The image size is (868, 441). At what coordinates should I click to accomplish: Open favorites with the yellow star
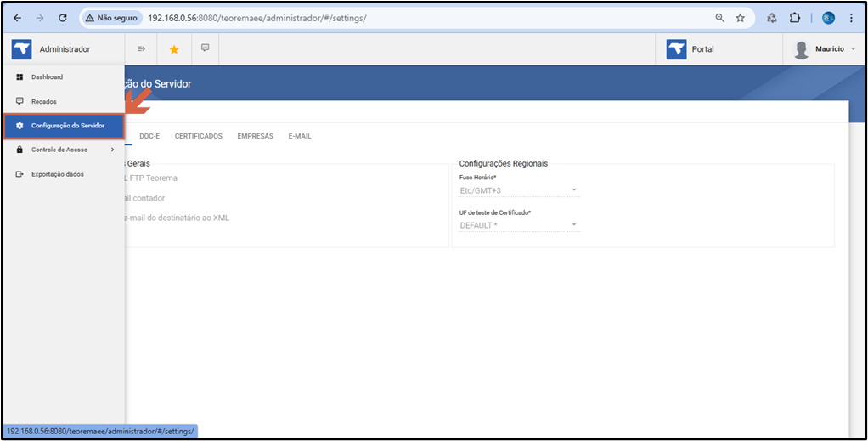tap(174, 49)
